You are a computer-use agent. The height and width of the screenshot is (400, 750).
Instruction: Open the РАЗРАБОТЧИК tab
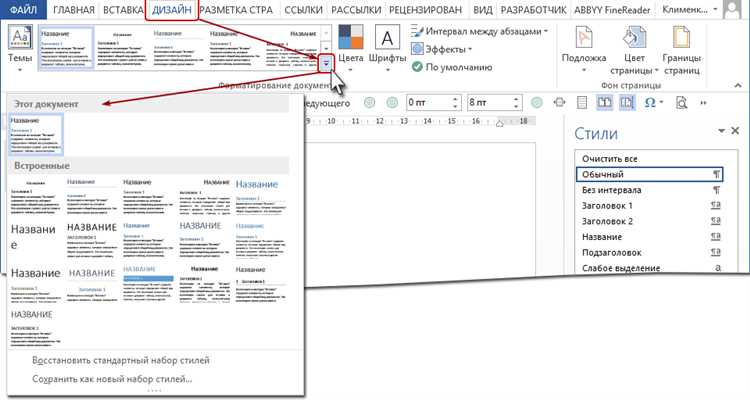533,10
